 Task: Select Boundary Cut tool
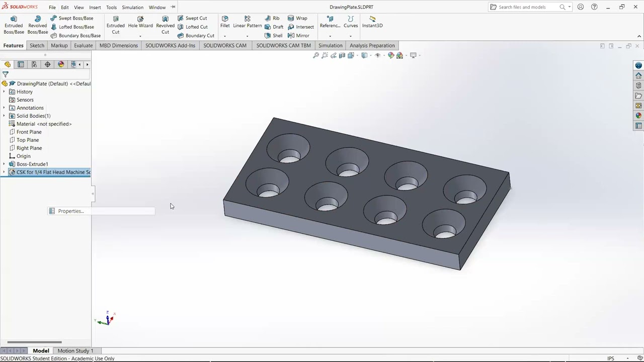coord(196,36)
